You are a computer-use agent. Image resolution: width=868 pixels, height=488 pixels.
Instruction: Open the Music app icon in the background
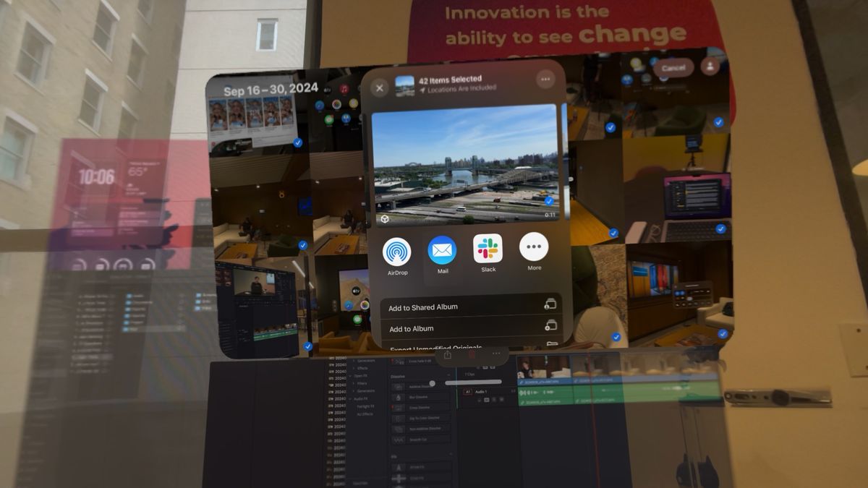click(345, 90)
